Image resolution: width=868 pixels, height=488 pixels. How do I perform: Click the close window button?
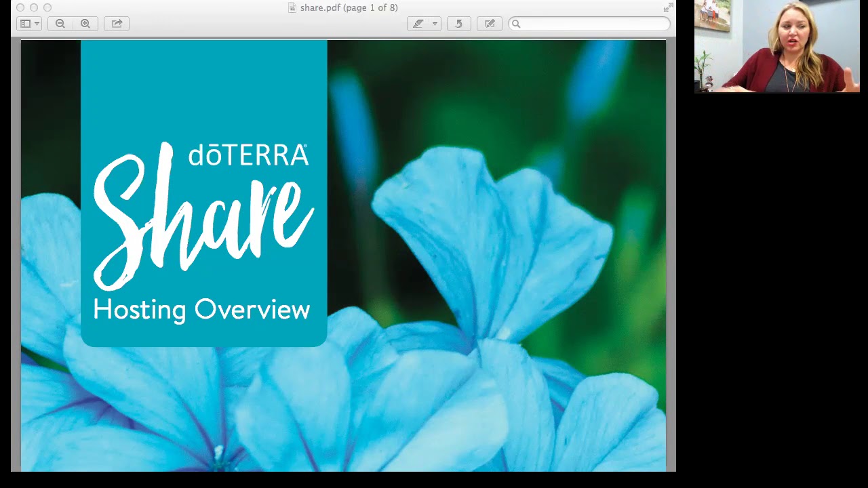(20, 7)
